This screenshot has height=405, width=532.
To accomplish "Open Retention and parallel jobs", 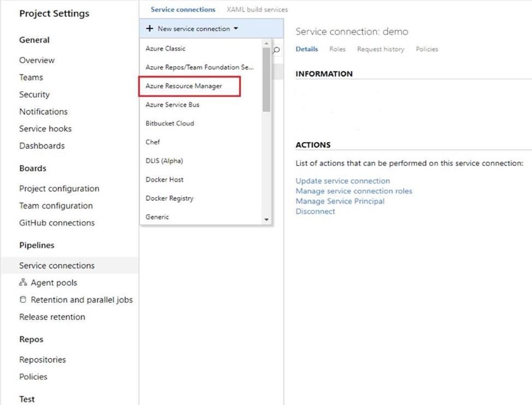I will tap(81, 300).
